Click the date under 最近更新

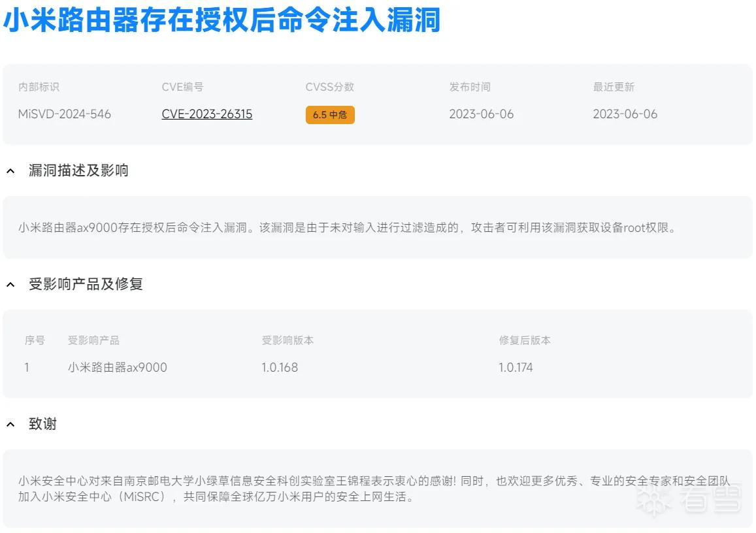(x=625, y=114)
